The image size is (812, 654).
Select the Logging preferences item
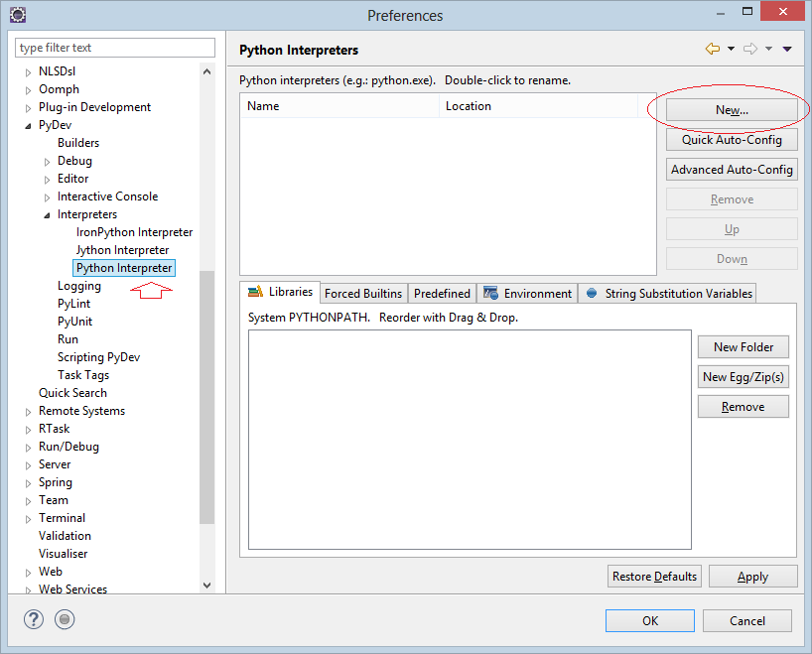click(x=79, y=286)
